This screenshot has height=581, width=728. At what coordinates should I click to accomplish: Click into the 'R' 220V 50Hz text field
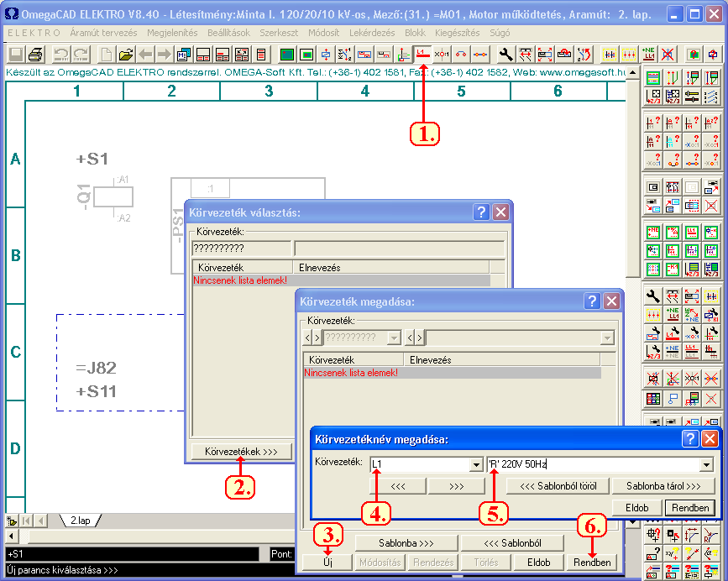click(x=593, y=464)
